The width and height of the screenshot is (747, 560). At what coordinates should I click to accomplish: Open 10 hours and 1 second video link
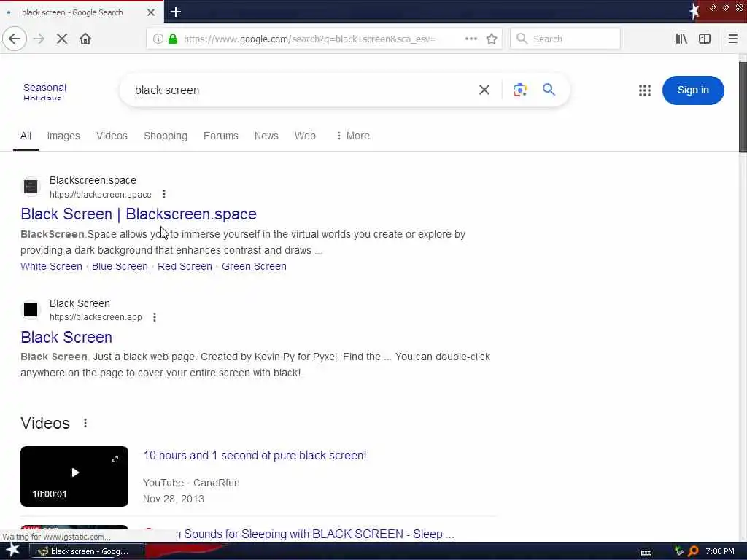(255, 455)
